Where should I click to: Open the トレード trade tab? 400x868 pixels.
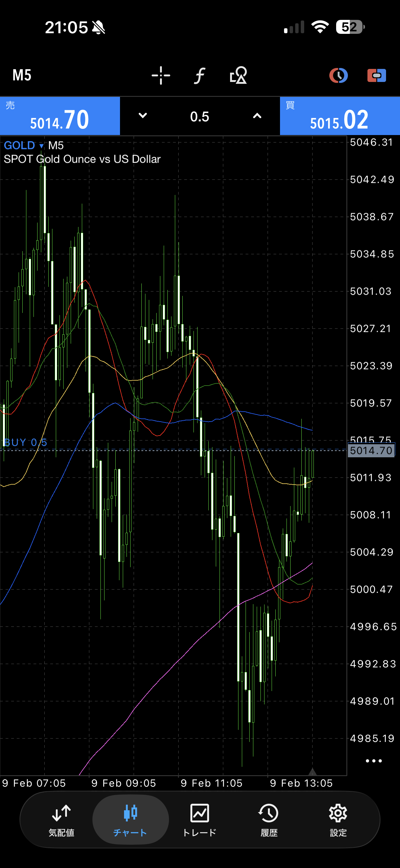(x=200, y=819)
